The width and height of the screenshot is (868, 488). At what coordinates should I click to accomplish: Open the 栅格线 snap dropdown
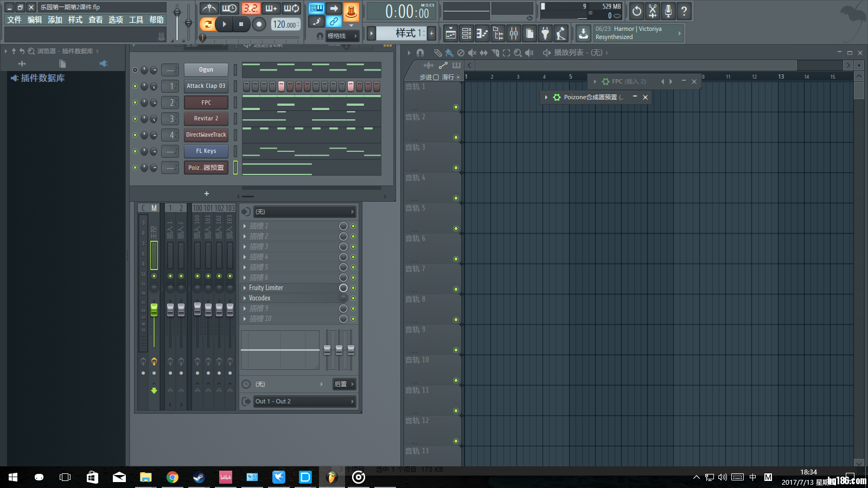(342, 36)
